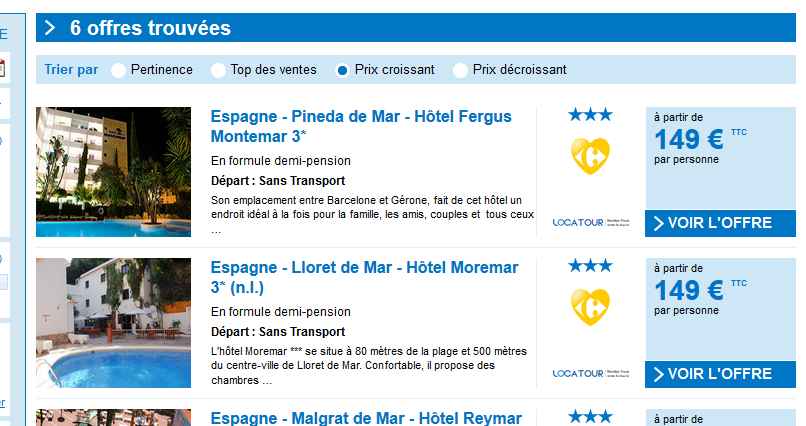Select the Top des ventes sort option
Screen dimensions: 806x426
coord(218,70)
